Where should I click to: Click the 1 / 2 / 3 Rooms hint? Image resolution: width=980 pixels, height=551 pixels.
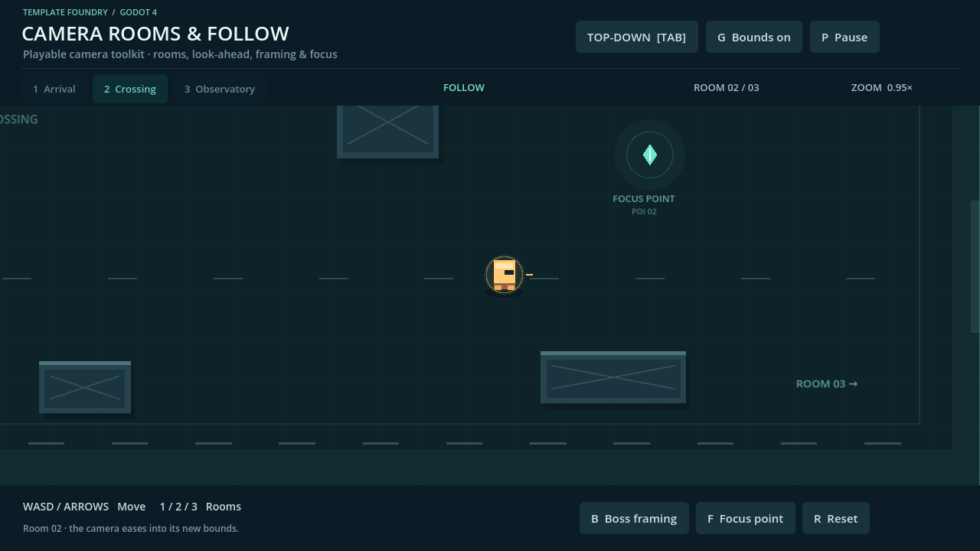click(201, 507)
